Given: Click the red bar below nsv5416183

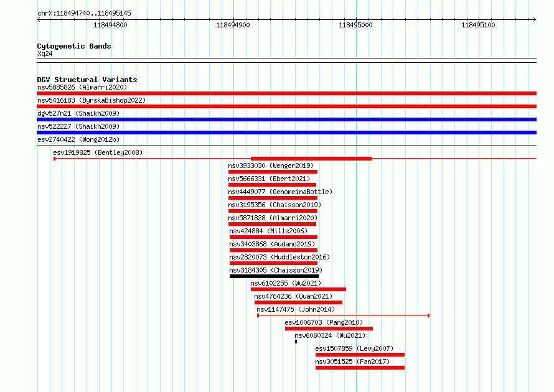Looking at the screenshot, I should tap(286, 106).
